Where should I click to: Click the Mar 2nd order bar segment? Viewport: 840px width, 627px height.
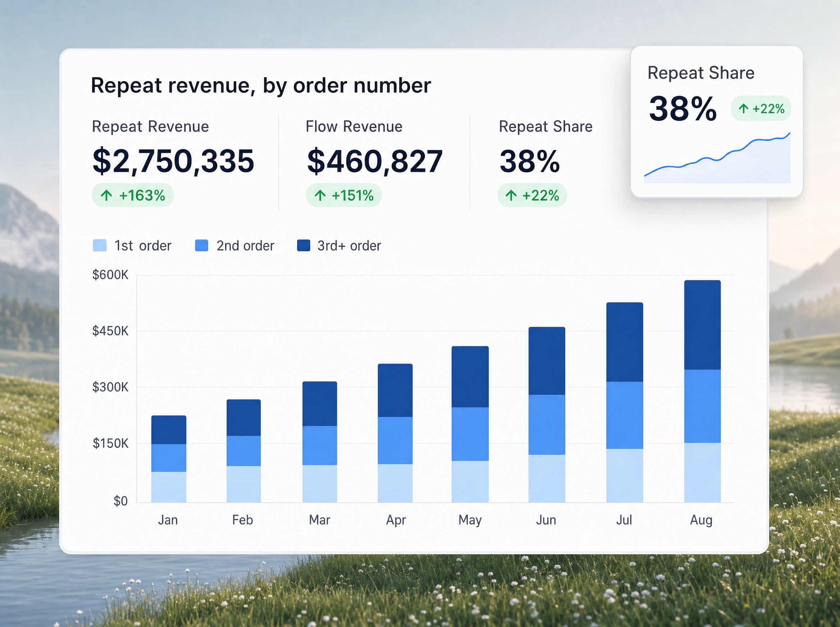(320, 445)
